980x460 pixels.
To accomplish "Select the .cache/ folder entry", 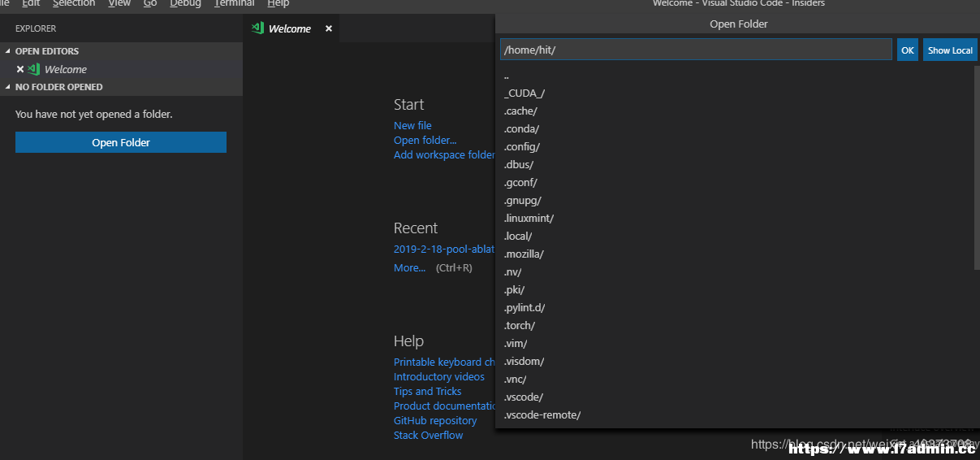I will [x=735, y=111].
